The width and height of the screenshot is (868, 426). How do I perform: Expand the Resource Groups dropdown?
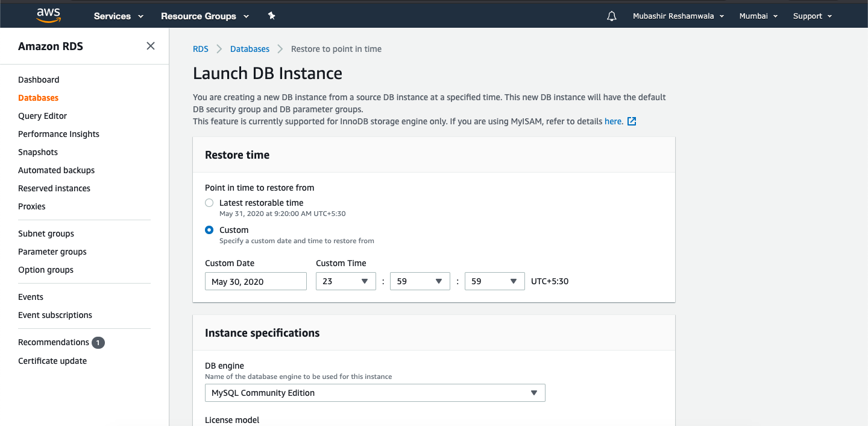click(x=205, y=16)
